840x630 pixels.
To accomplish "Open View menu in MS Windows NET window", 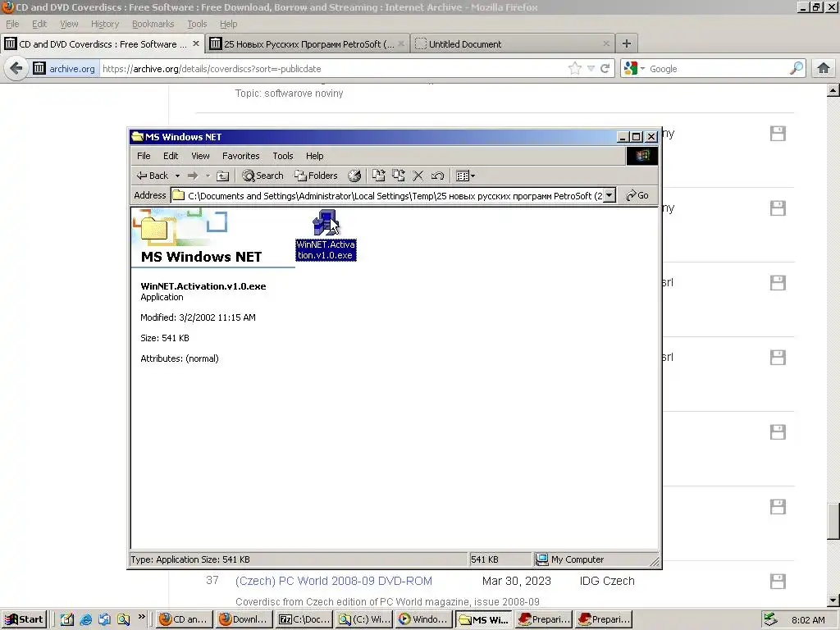I will pyautogui.click(x=200, y=156).
